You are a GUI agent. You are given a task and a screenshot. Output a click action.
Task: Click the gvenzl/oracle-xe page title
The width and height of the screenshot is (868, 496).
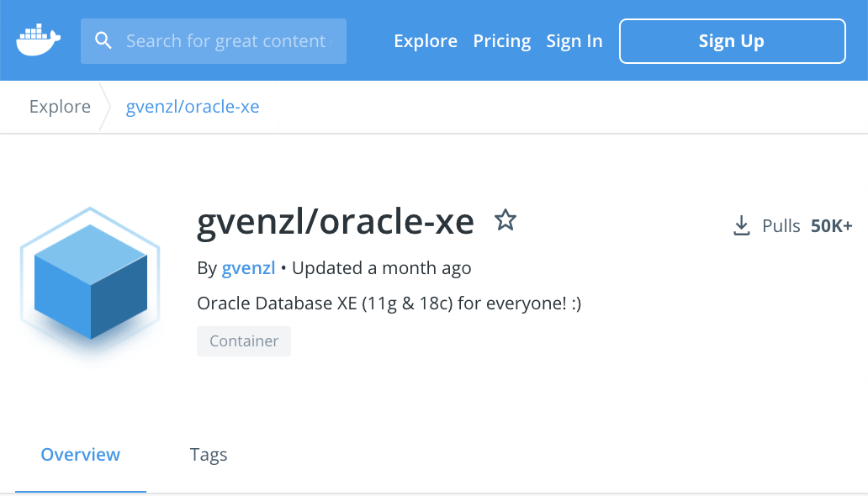click(x=336, y=223)
